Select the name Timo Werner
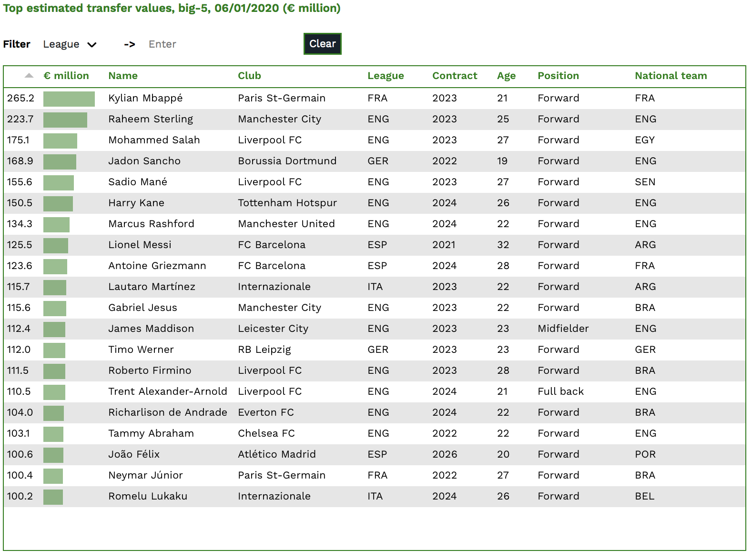752x560 pixels. coord(141,350)
